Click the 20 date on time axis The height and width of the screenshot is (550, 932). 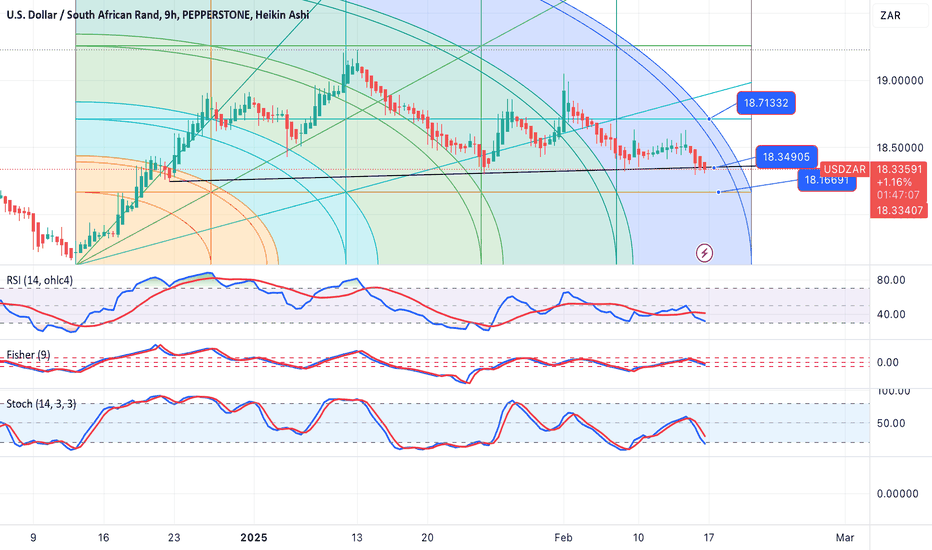[x=427, y=538]
